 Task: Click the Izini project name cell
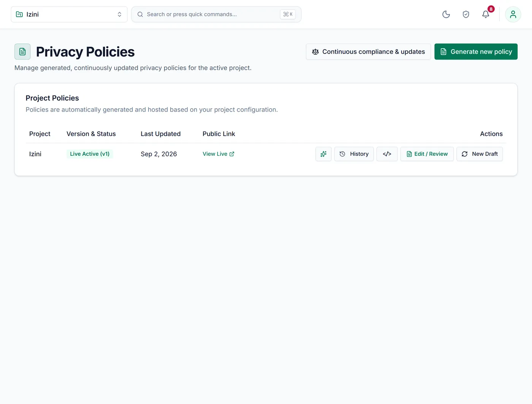[x=35, y=154]
